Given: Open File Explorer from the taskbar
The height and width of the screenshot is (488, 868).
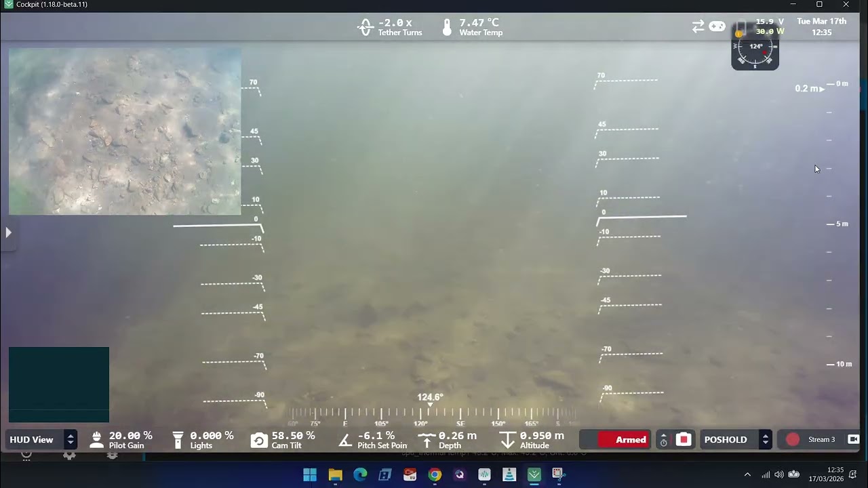Looking at the screenshot, I should (335, 474).
